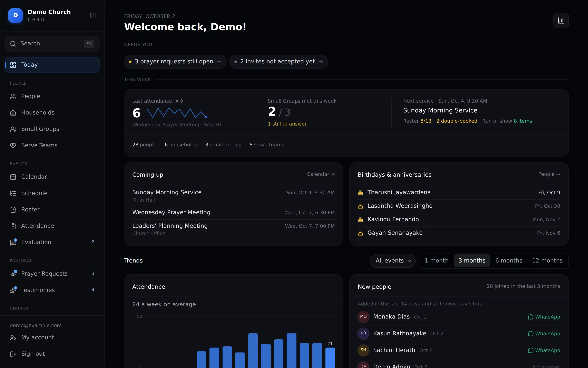588x368 pixels.
Task: Click the Testimonies sparkle icon
Action: point(13,290)
